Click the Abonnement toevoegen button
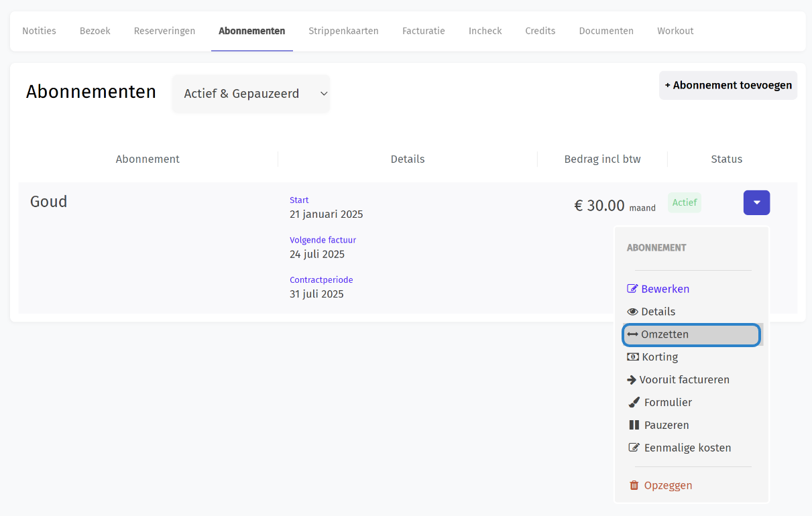The height and width of the screenshot is (516, 812). [x=728, y=85]
